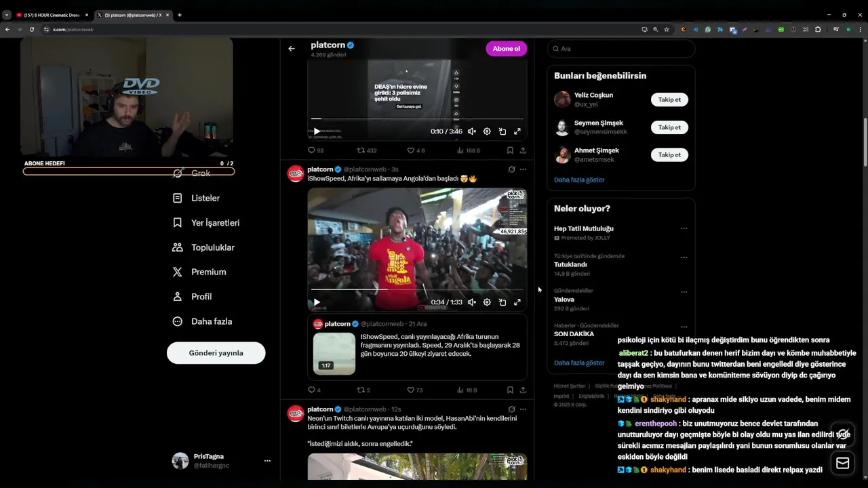The image size is (868, 488).
Task: Fullscreen the 0:34 / 1:33 video
Action: tap(517, 302)
